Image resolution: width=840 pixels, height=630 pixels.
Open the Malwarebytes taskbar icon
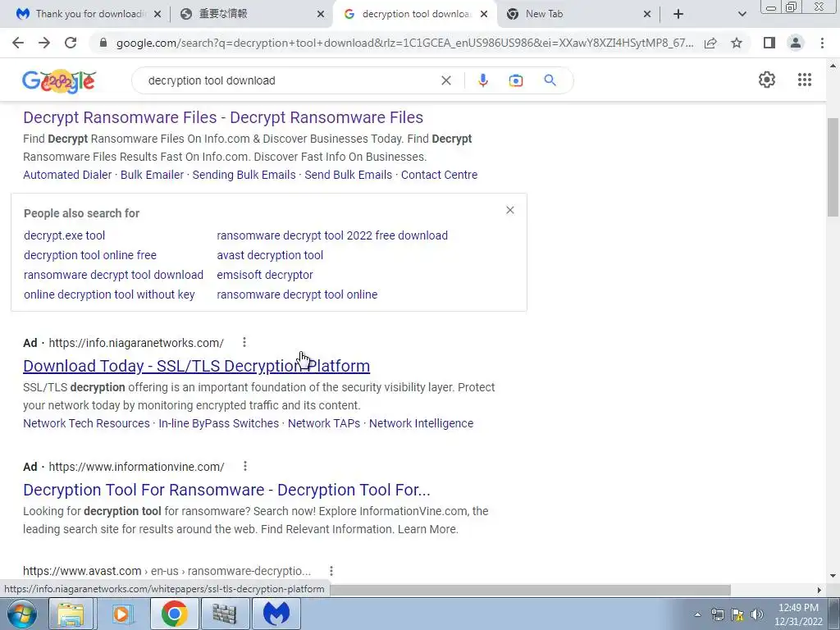pyautogui.click(x=276, y=614)
